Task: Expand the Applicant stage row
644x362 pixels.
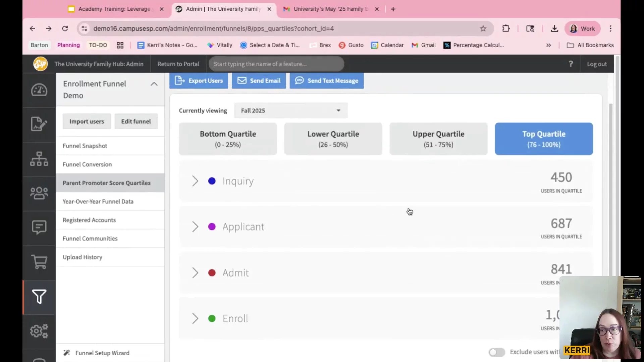Action: [195, 227]
